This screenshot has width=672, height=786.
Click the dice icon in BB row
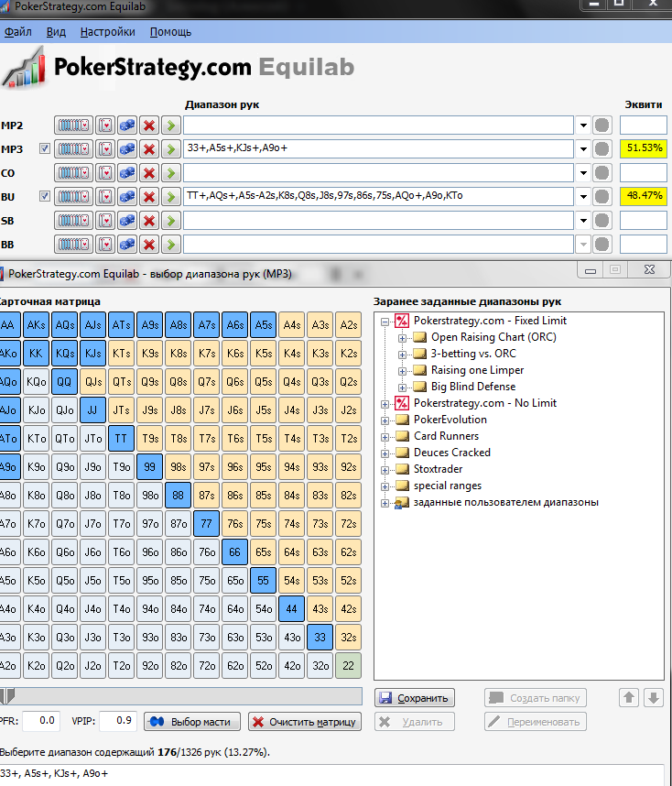coord(127,245)
